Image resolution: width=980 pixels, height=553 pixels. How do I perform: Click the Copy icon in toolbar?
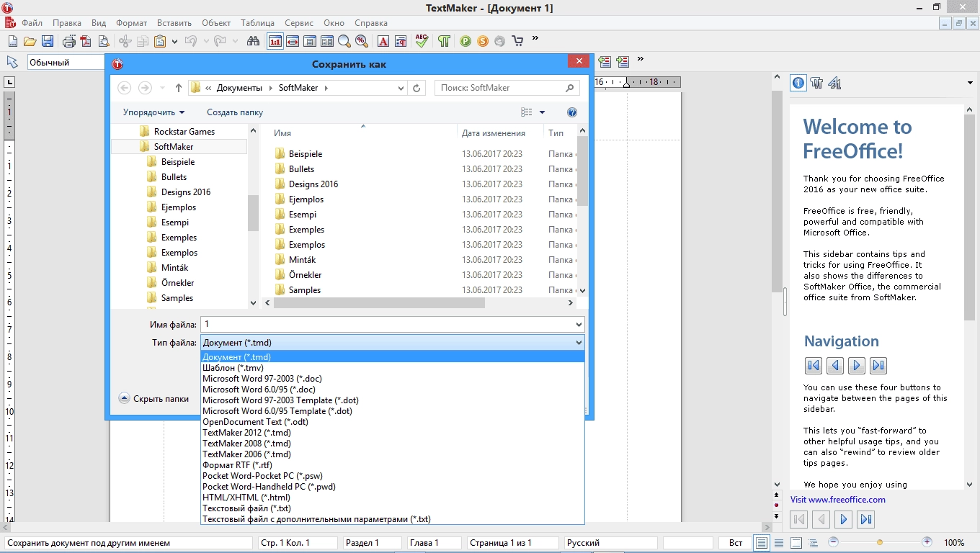143,41
